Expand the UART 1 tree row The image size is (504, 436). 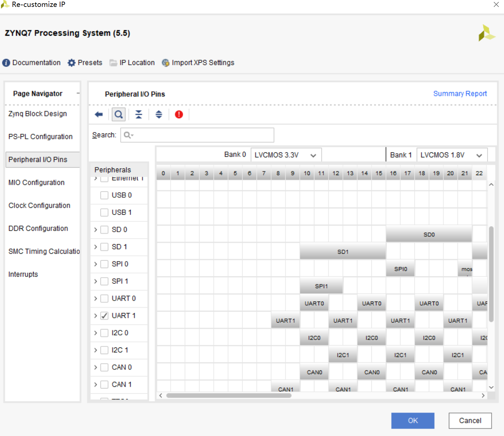[95, 316]
